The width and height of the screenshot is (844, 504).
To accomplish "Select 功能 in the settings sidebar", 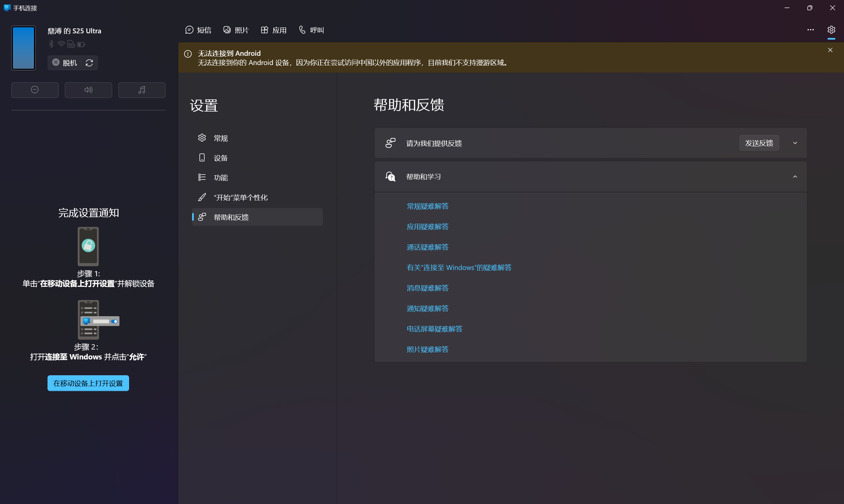I will (x=221, y=177).
